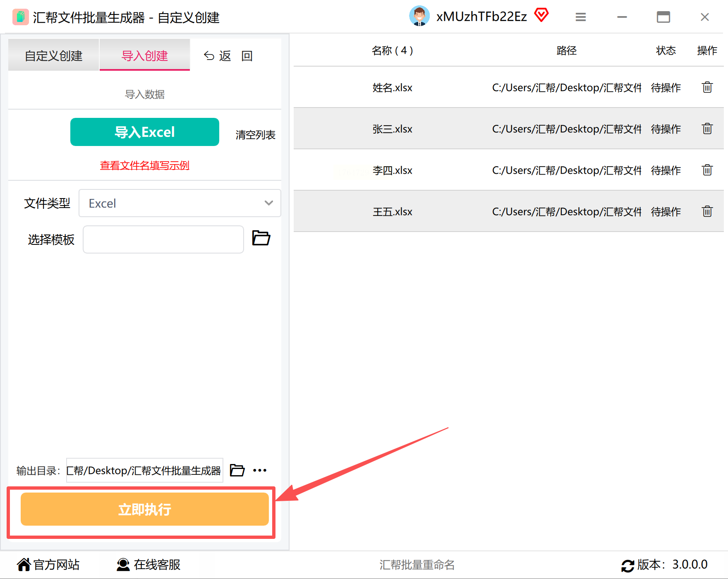
Task: Click the 路径 column header
Action: coord(567,50)
